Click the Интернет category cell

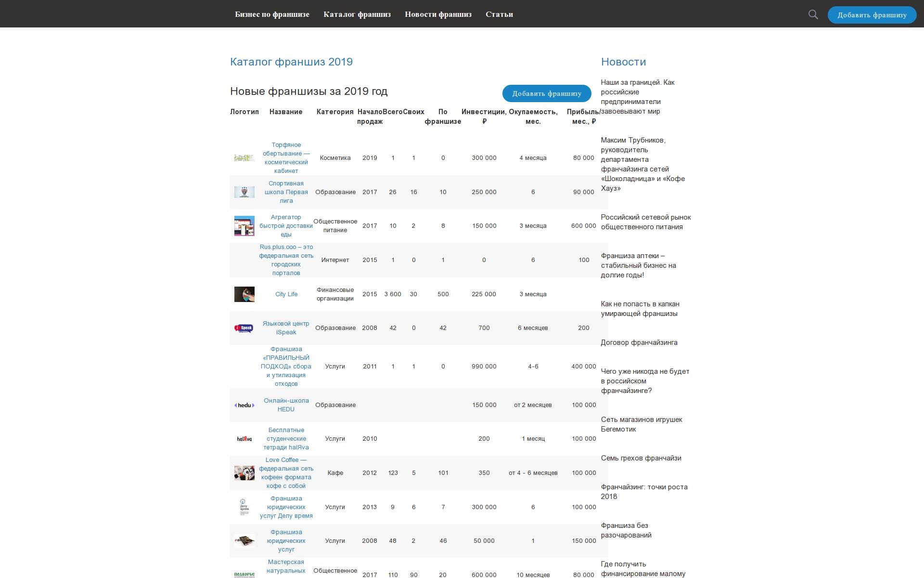tap(335, 260)
